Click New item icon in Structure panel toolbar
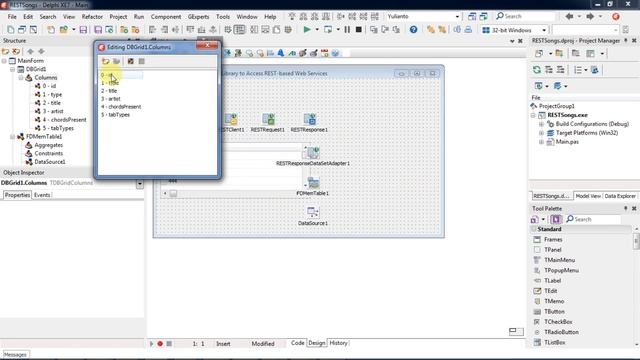This screenshot has height=360, width=640. (5, 51)
